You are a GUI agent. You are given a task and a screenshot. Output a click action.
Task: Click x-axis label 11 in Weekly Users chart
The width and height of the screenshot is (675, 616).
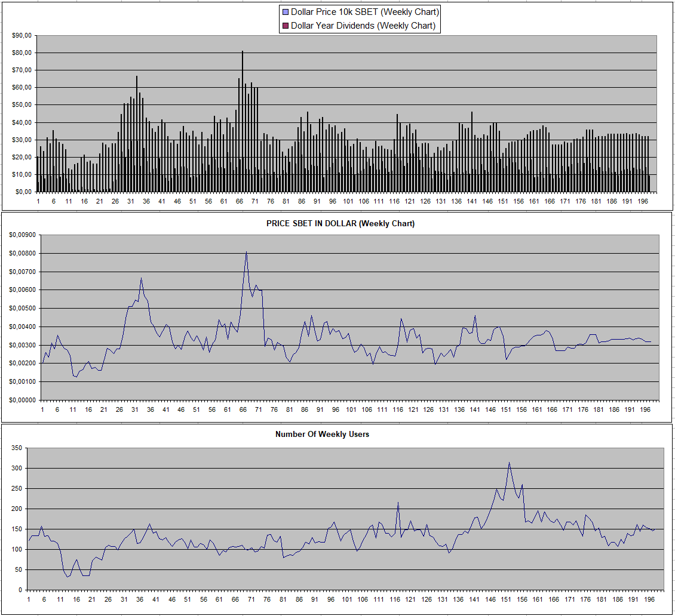point(60,599)
